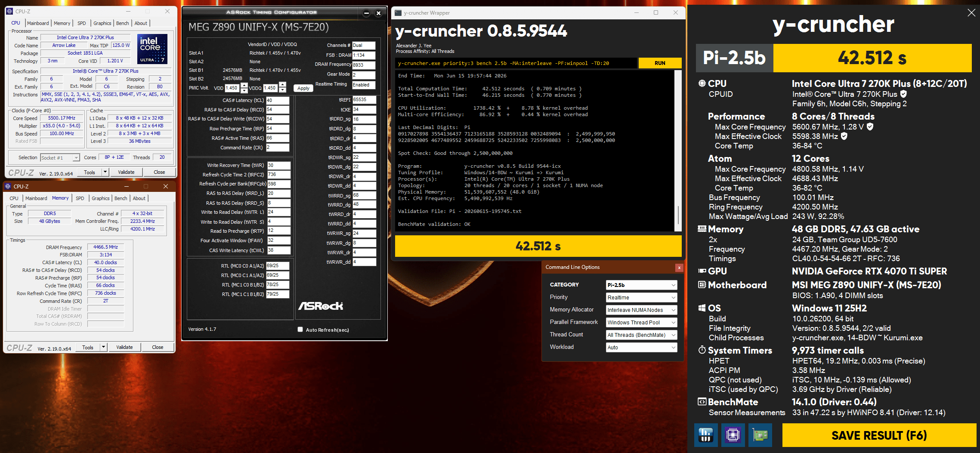This screenshot has height=453, width=980.
Task: Click the DRAM Frequency field showing 8933
Action: coord(364,65)
